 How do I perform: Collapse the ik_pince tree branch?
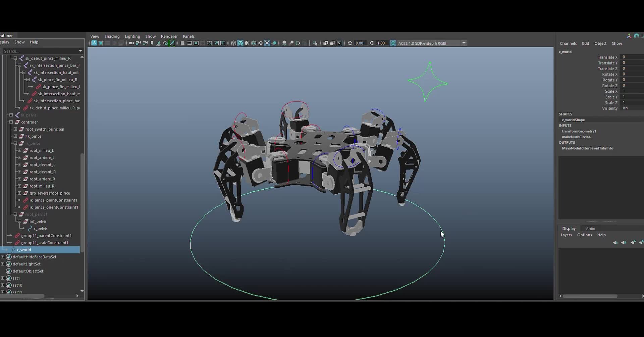click(x=15, y=143)
